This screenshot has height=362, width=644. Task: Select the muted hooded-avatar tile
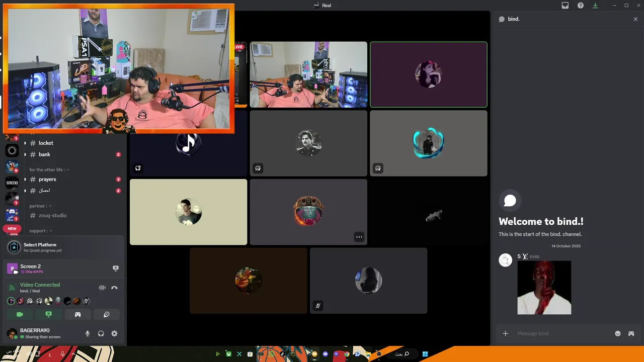pyautogui.click(x=368, y=281)
